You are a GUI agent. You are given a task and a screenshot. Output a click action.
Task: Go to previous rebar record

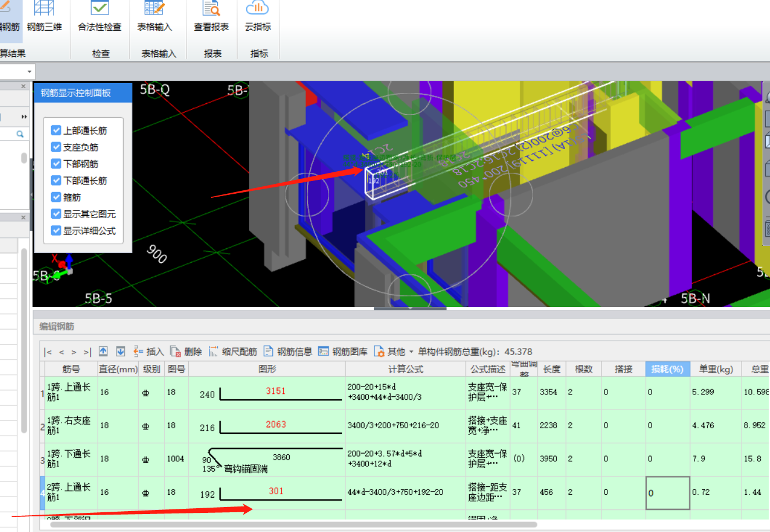[x=62, y=352]
